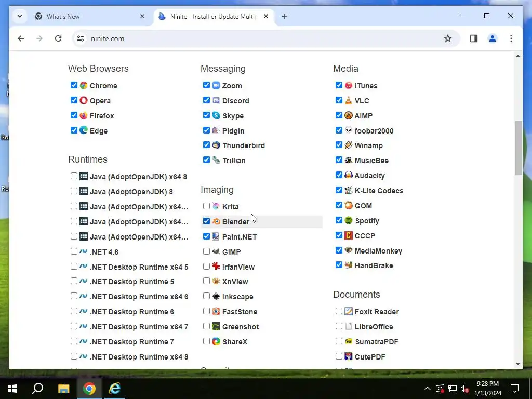532x399 pixels.
Task: Click the iTunes icon in Media
Action: 349,85
